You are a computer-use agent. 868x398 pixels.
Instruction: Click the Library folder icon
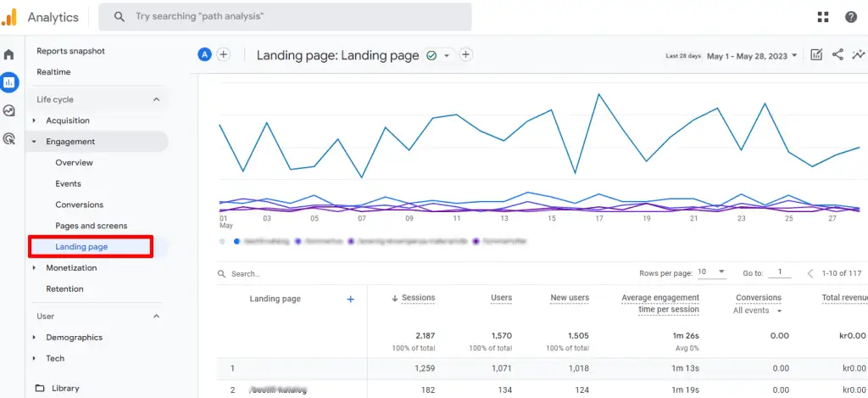tap(39, 388)
